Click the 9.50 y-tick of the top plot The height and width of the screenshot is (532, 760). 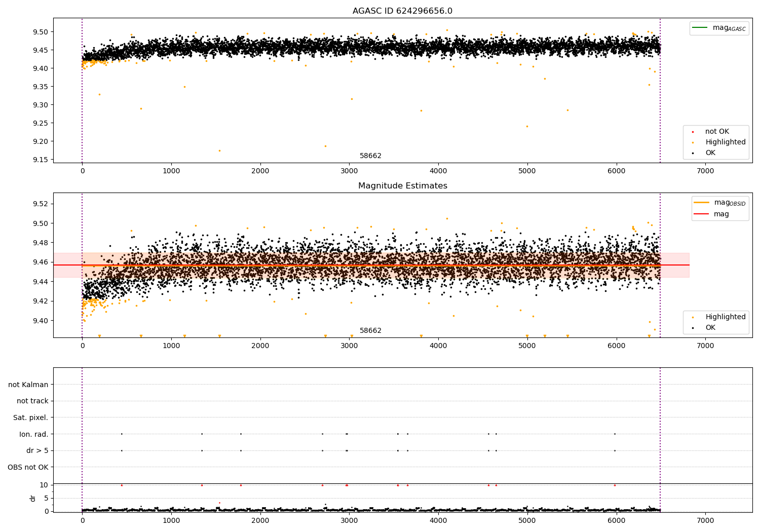pos(40,32)
